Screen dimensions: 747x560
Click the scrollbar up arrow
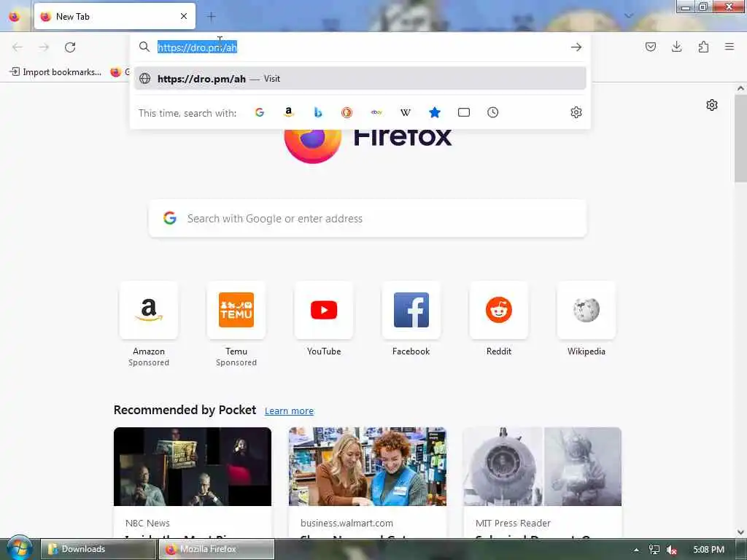click(740, 88)
